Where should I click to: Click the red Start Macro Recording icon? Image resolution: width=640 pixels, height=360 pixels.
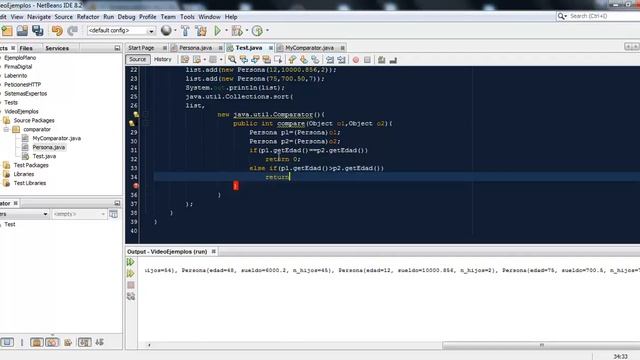coord(356,60)
